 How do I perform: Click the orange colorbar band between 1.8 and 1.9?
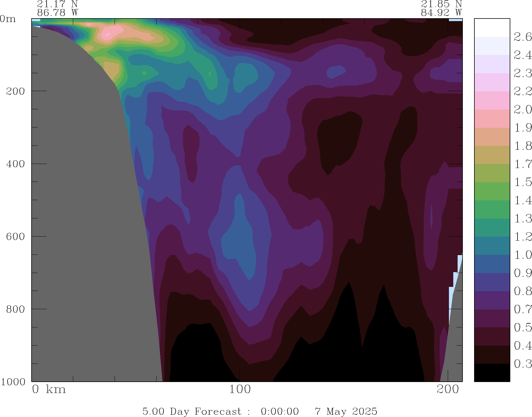492,137
